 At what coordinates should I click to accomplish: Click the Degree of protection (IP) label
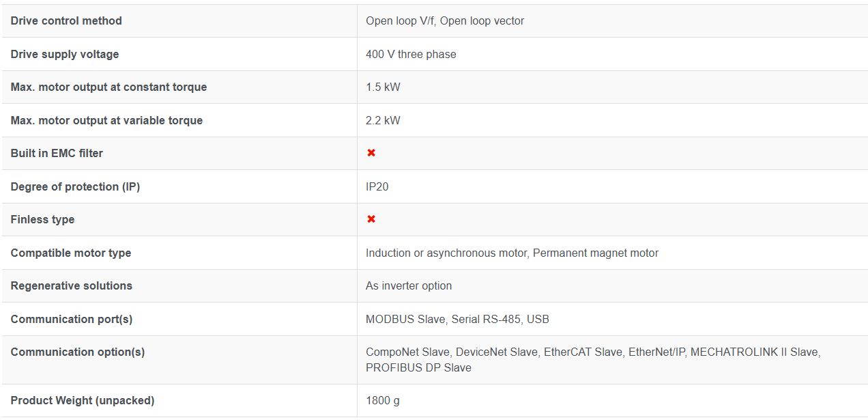[x=75, y=186]
